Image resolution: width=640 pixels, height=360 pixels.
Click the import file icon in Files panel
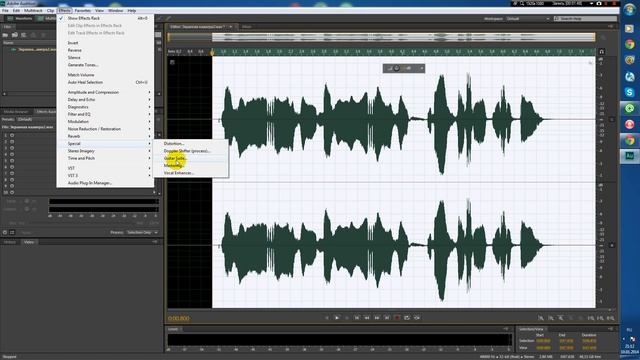click(15, 35)
